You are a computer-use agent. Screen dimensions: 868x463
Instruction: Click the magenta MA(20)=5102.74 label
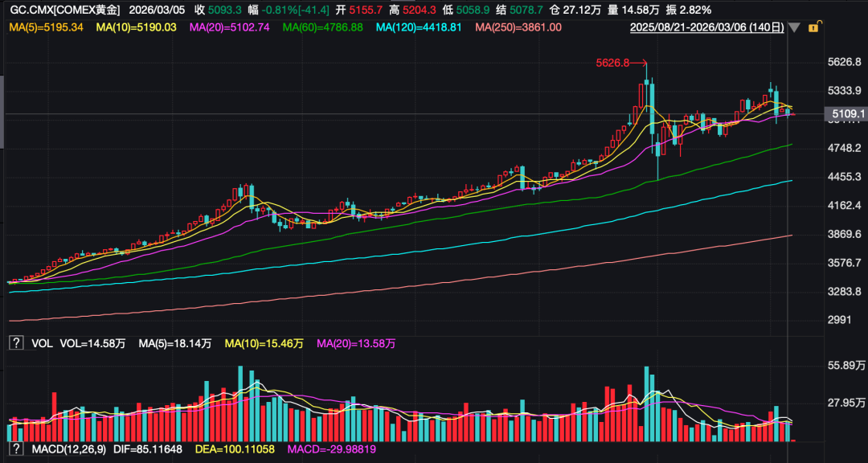coord(229,27)
